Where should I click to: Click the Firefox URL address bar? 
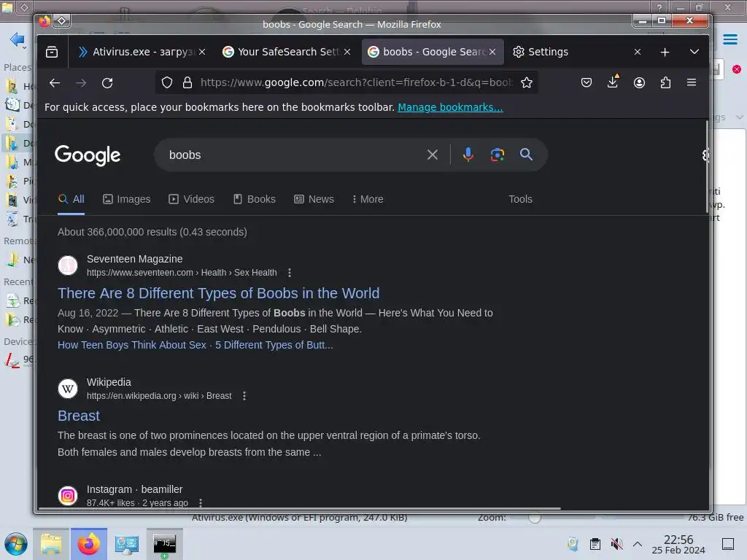pos(355,83)
